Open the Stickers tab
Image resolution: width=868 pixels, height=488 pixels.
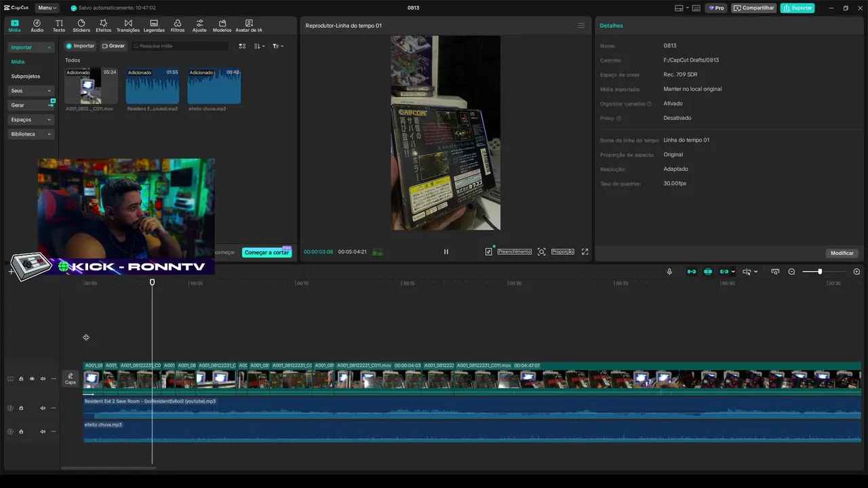81,26
